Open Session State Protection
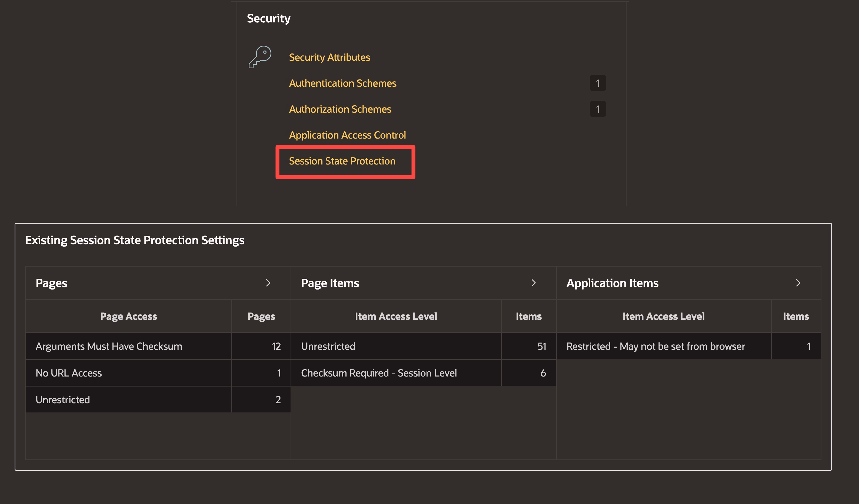859x504 pixels. coord(342,161)
